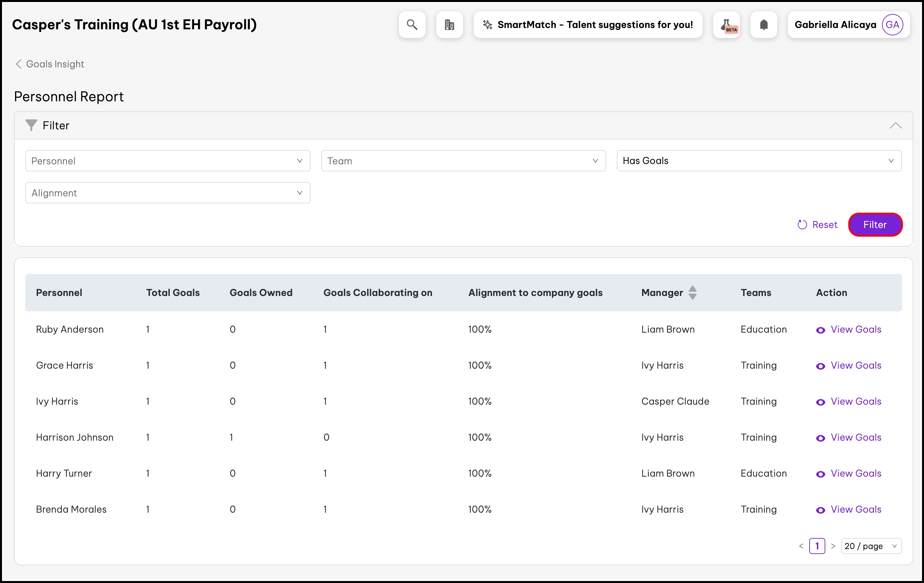This screenshot has height=583, width=924.
Task: Open the organisation building icon
Action: tap(449, 25)
